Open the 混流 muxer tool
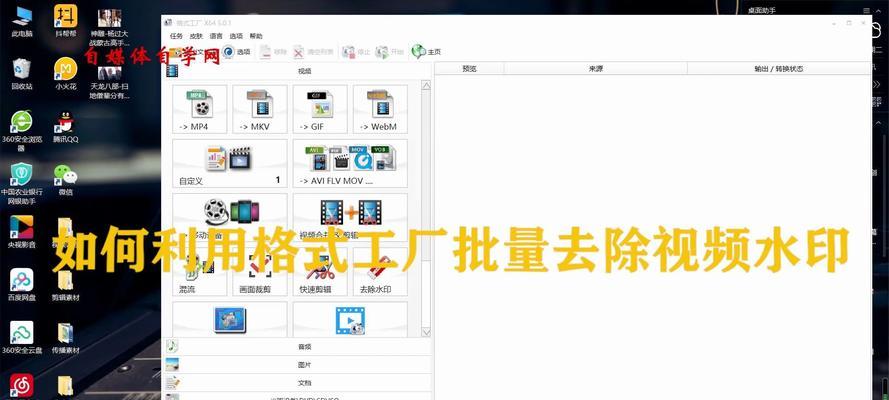This screenshot has height=400, width=889. click(x=200, y=271)
